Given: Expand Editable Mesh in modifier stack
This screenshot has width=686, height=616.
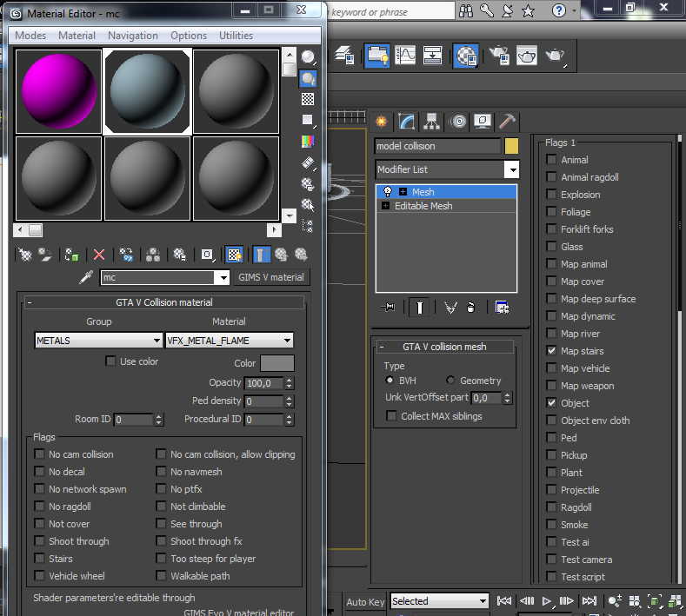Looking at the screenshot, I should tap(385, 206).
